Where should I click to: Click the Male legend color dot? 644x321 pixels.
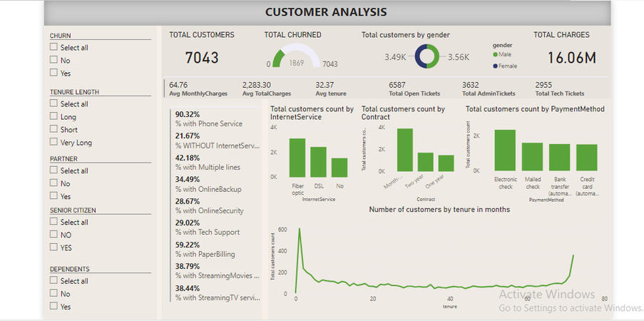496,54
